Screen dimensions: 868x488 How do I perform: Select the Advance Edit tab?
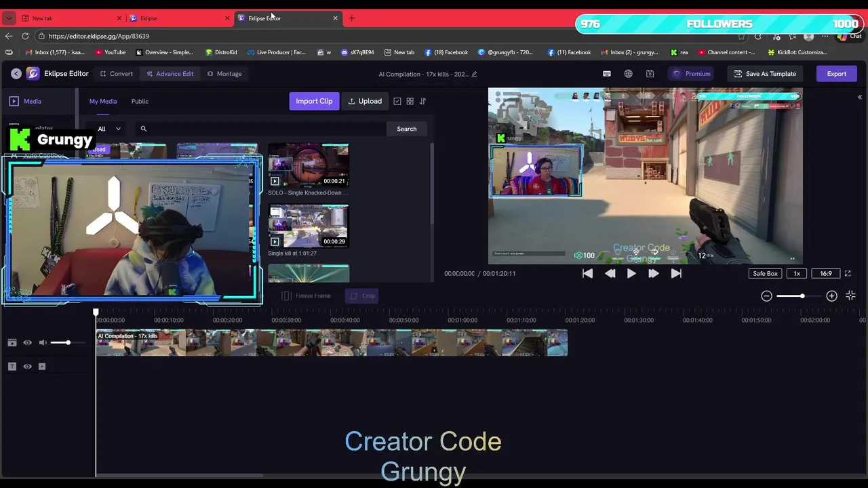coord(170,74)
